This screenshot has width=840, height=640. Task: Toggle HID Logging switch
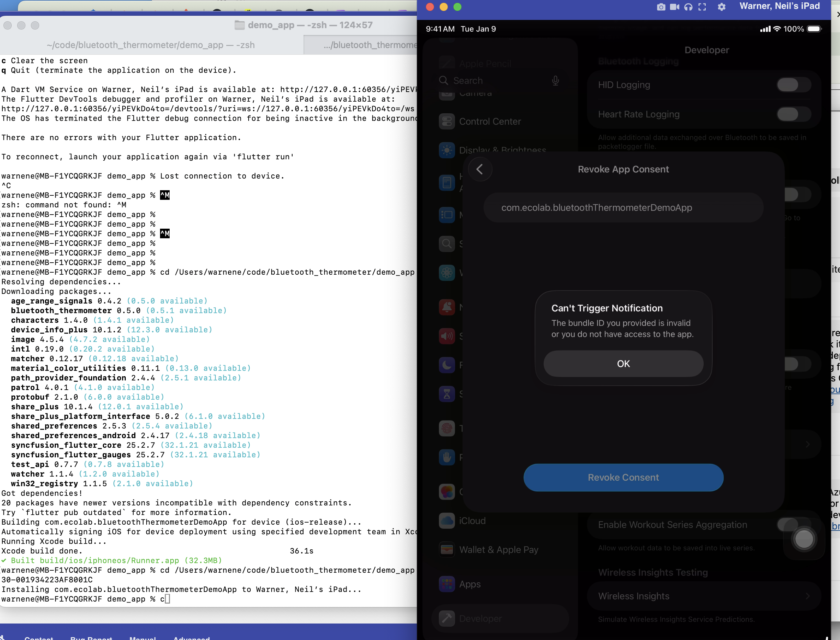click(794, 84)
